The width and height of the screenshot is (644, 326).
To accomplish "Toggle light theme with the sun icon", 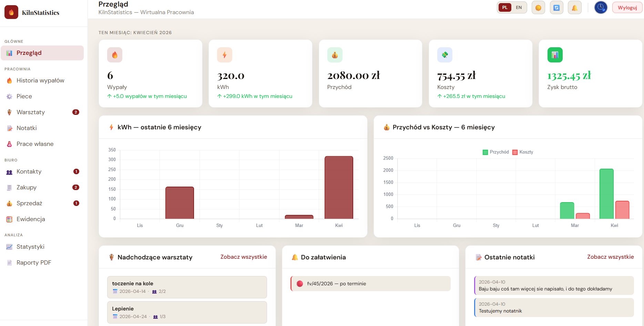I will coord(538,8).
